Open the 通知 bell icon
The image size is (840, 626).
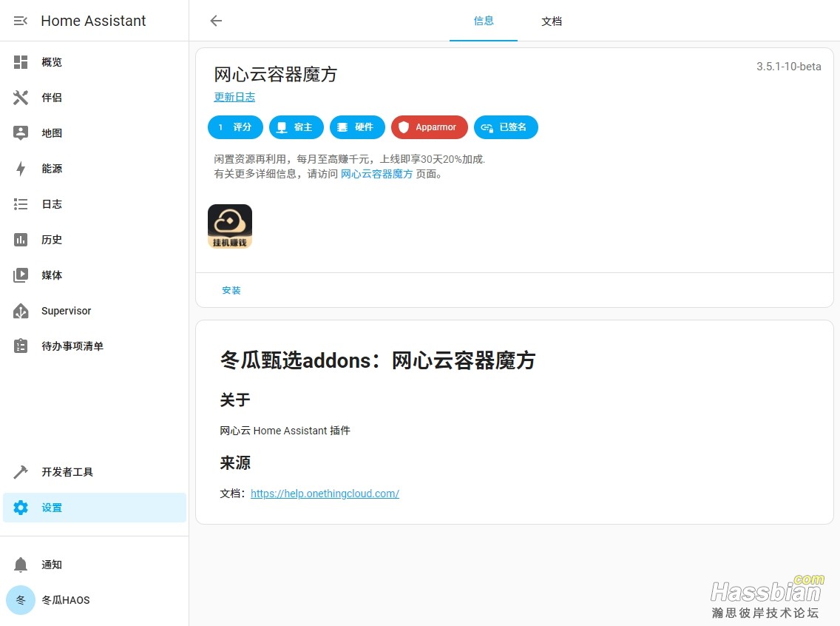click(x=21, y=565)
